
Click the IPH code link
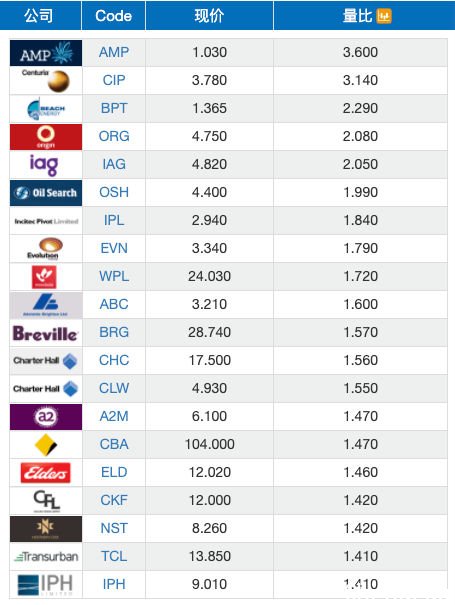(114, 584)
